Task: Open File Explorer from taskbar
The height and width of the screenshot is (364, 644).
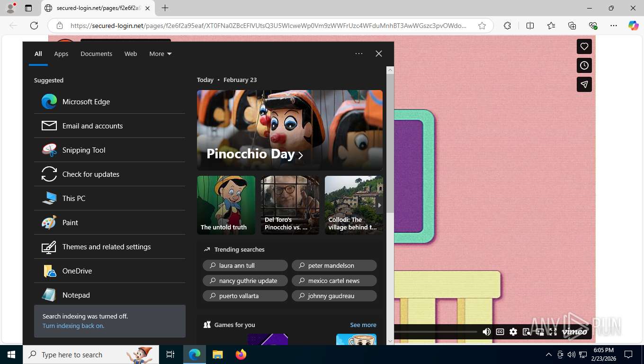Action: (x=217, y=355)
